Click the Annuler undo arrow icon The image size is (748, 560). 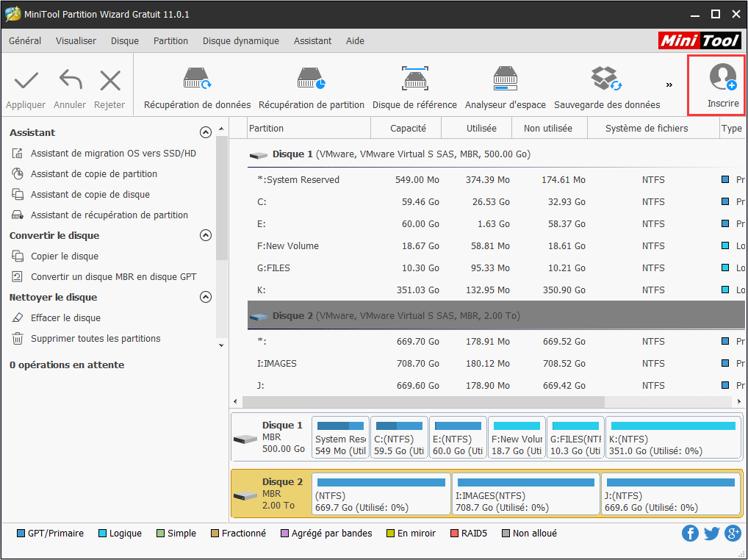[x=70, y=81]
